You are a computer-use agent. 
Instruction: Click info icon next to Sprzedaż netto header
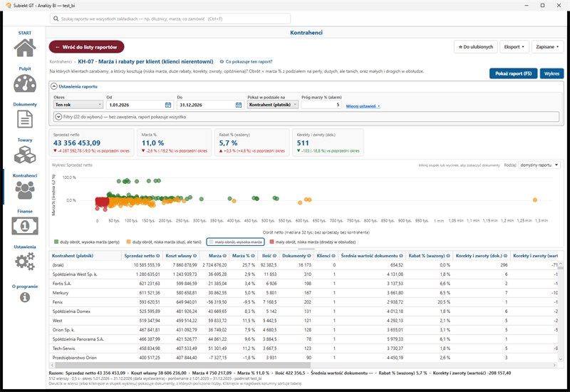(157, 256)
